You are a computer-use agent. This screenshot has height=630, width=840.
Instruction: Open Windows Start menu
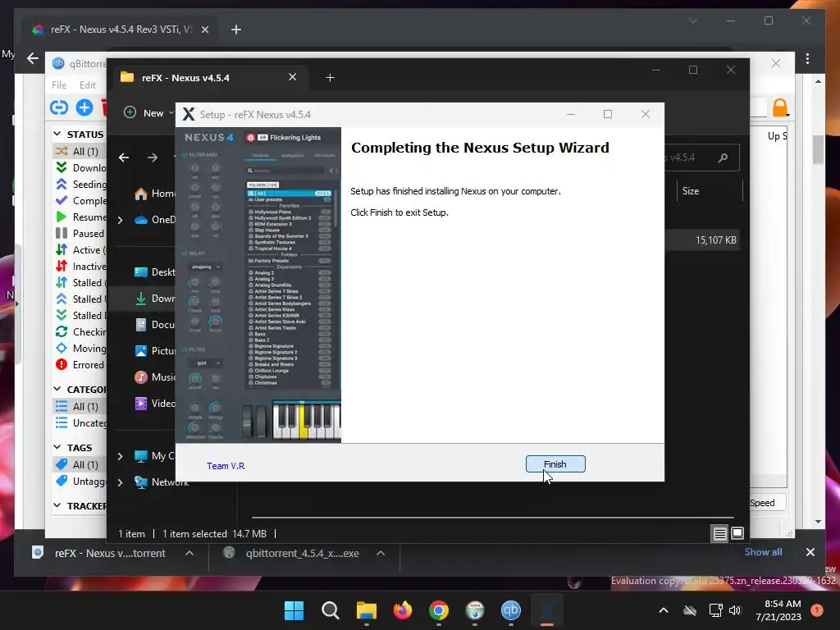[x=294, y=610]
